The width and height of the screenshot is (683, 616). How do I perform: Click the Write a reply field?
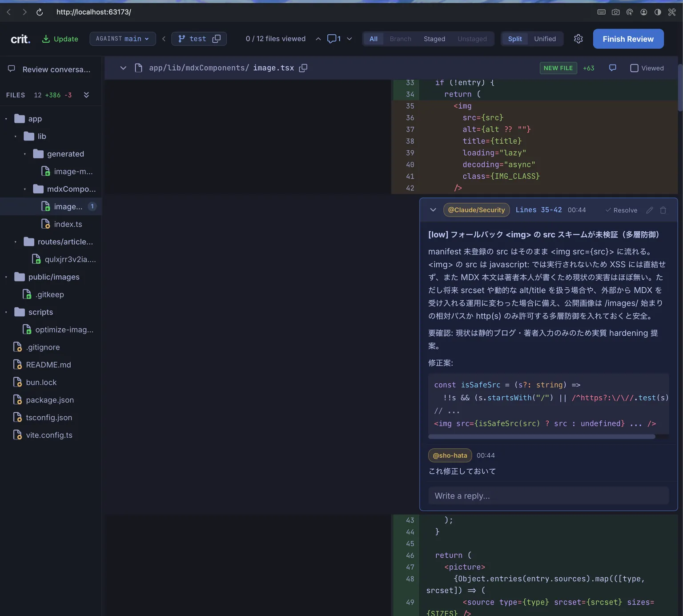pos(549,495)
